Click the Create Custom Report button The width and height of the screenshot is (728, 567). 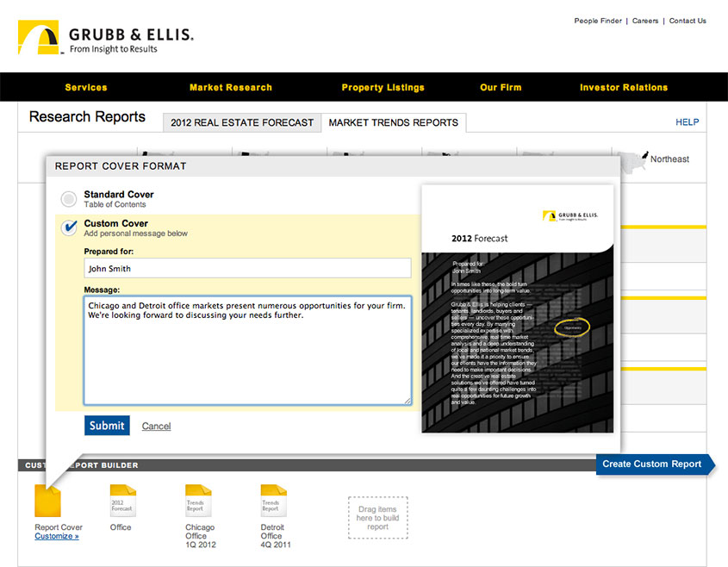tap(652, 464)
